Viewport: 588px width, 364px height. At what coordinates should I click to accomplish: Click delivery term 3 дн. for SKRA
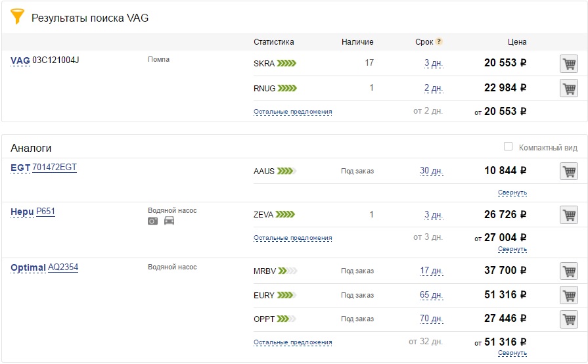click(x=434, y=63)
